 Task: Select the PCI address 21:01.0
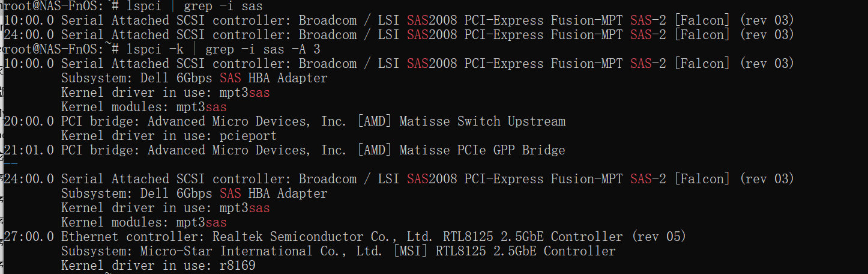click(28, 150)
